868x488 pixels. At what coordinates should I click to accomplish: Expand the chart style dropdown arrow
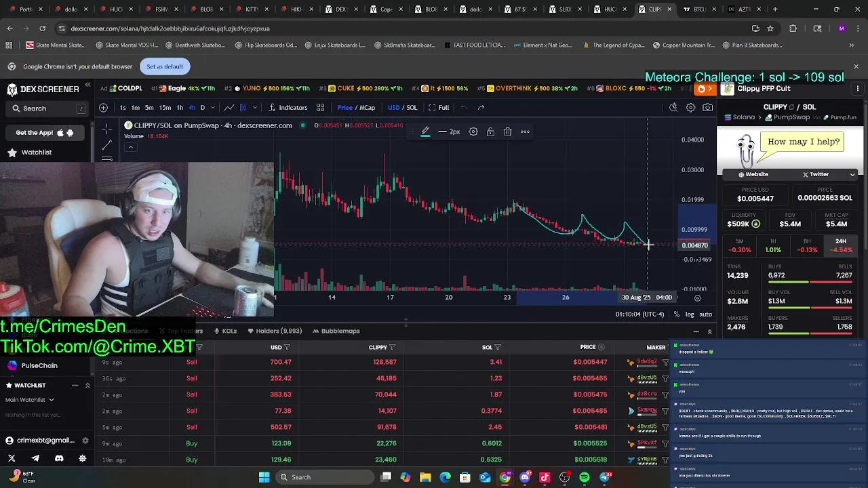[x=254, y=107]
